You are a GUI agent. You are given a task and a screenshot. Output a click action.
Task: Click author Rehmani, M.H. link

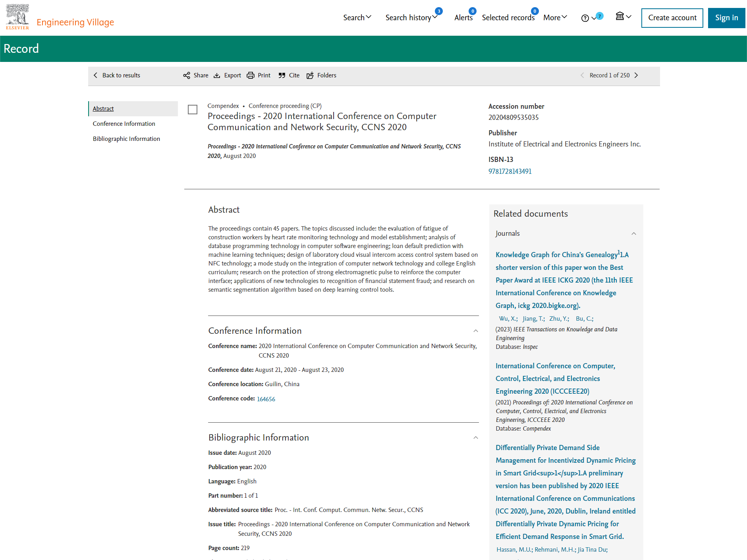555,550
